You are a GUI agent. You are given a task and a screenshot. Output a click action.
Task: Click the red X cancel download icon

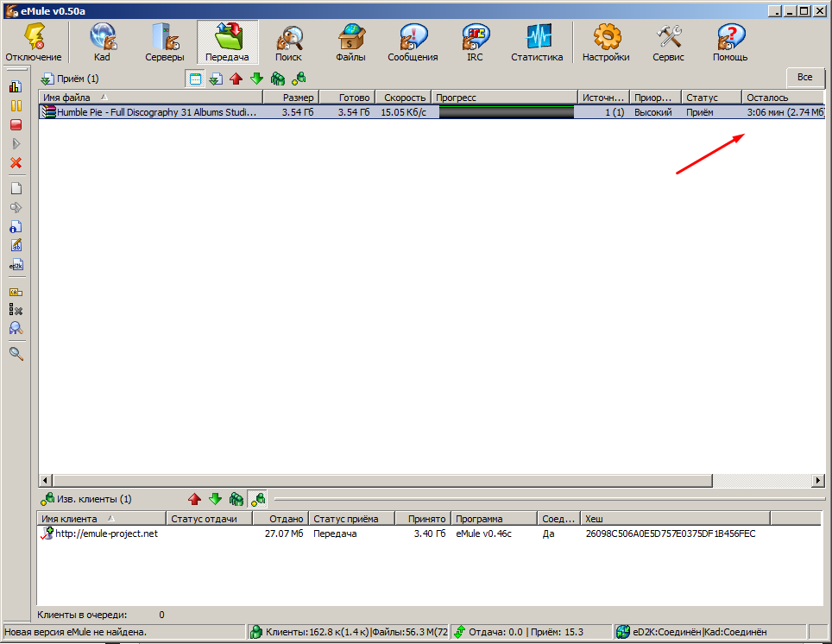pyautogui.click(x=16, y=163)
